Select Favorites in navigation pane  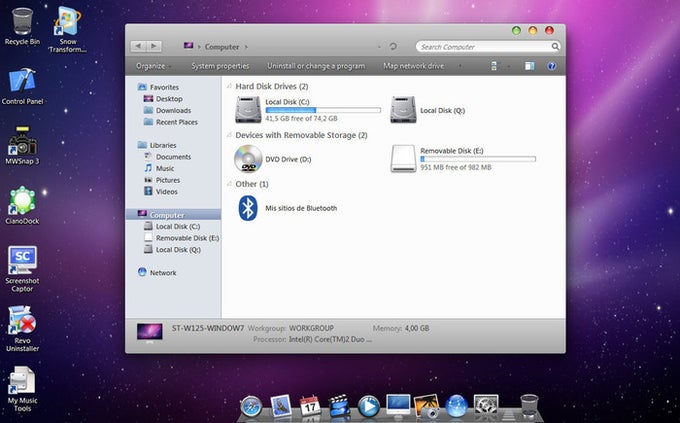coord(164,87)
